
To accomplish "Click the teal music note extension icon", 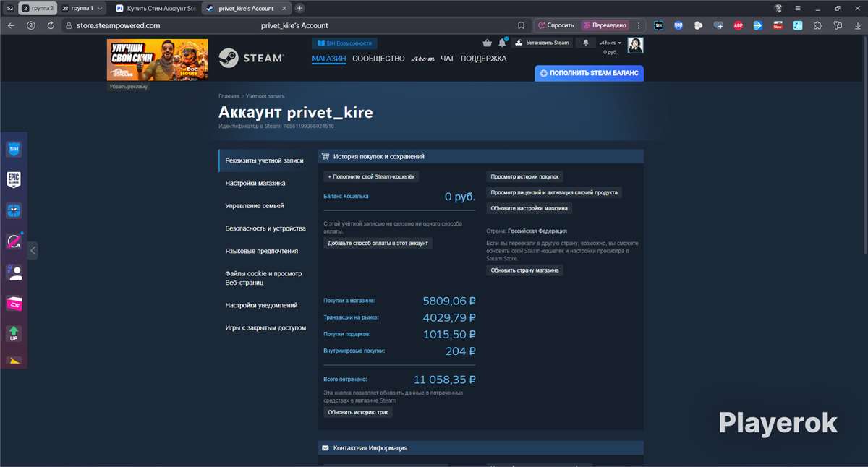I will [797, 25].
